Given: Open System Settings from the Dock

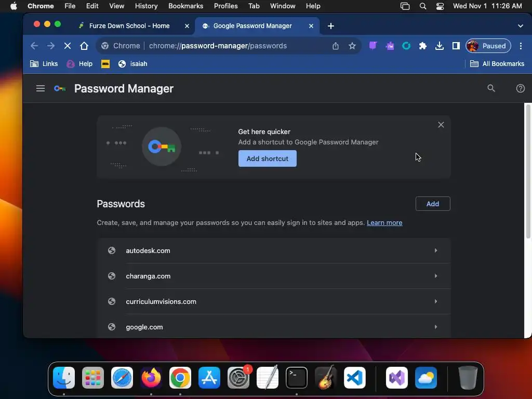Looking at the screenshot, I should pyautogui.click(x=238, y=378).
